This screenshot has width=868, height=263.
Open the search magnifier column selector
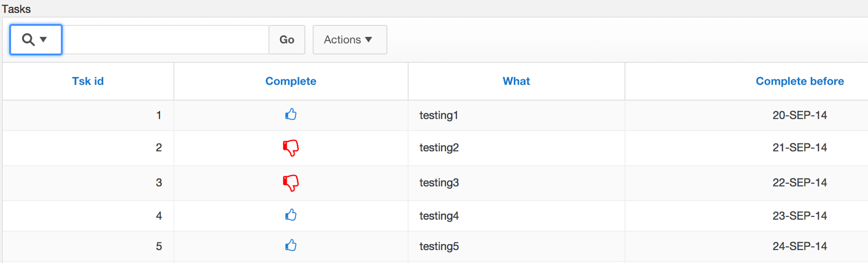coord(35,40)
